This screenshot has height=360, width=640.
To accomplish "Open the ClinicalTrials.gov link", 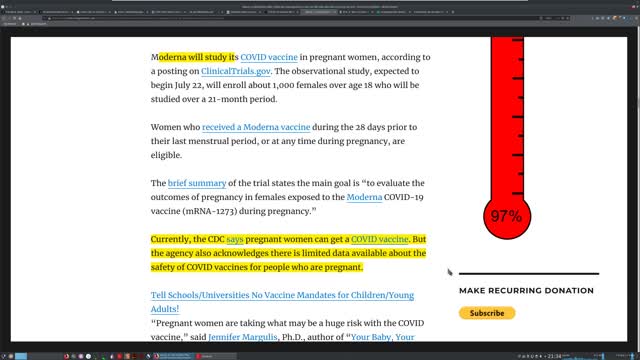I will (236, 71).
